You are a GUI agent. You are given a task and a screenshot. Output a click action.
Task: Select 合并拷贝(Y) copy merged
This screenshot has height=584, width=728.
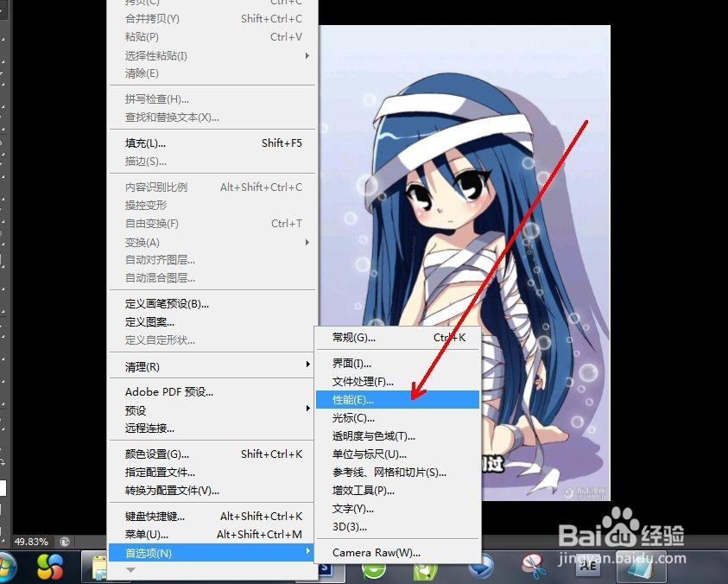click(212, 19)
